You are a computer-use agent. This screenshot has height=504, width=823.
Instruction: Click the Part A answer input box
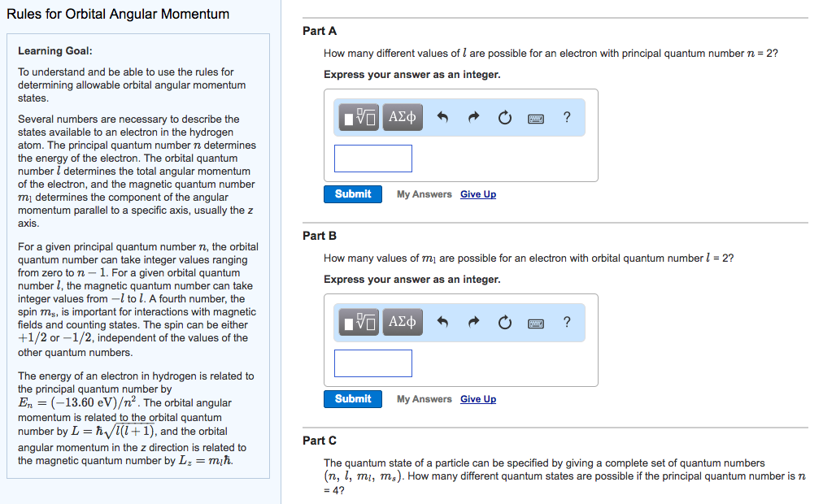pyautogui.click(x=373, y=159)
